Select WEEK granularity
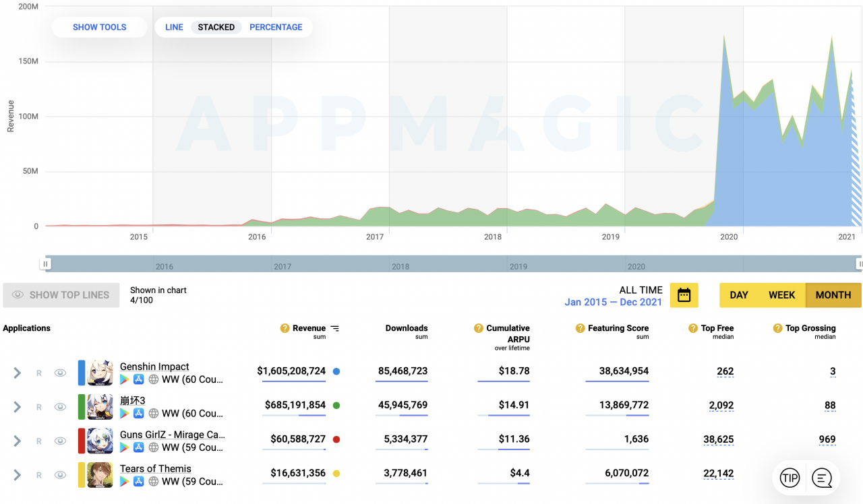863x504 pixels. [781, 295]
